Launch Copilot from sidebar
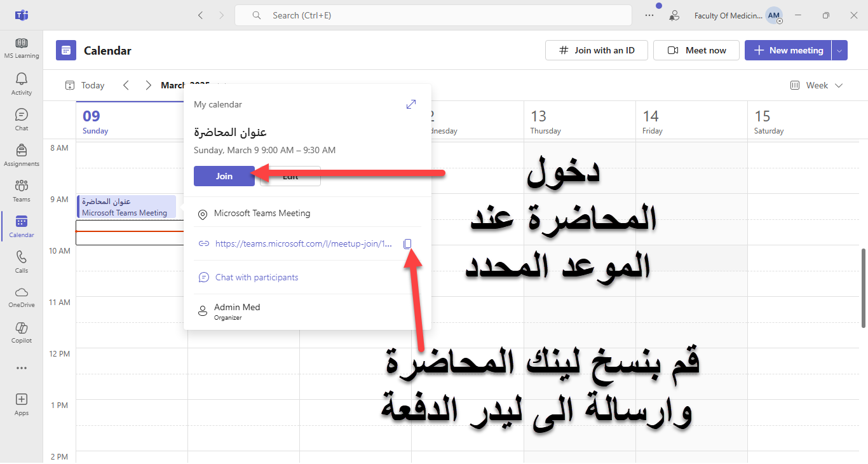 22,332
